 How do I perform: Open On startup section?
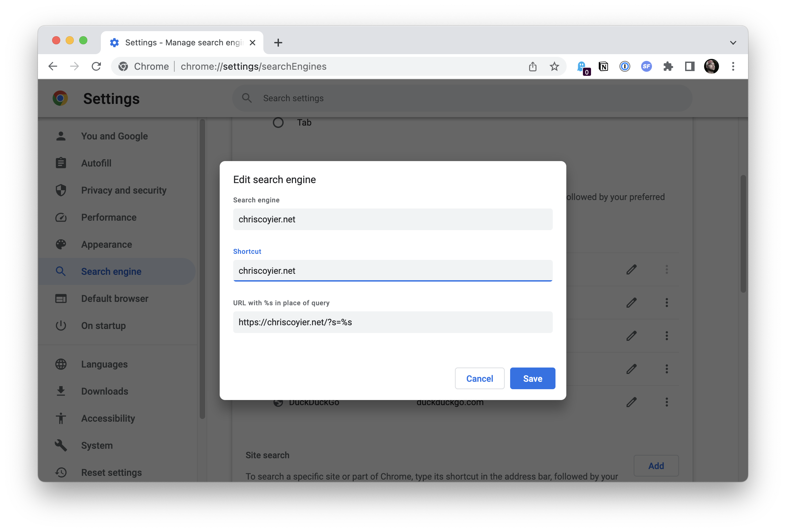117,326
